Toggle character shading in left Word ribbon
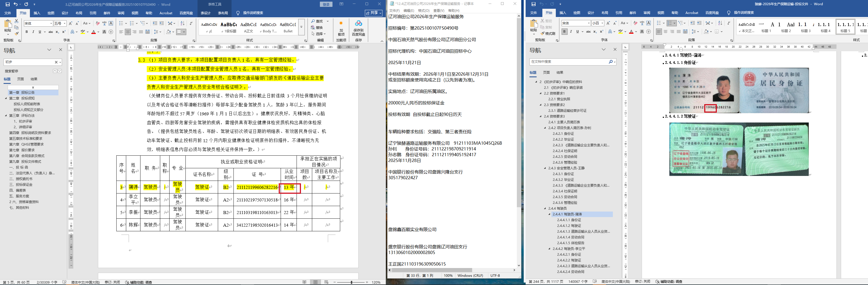 click(x=104, y=32)
